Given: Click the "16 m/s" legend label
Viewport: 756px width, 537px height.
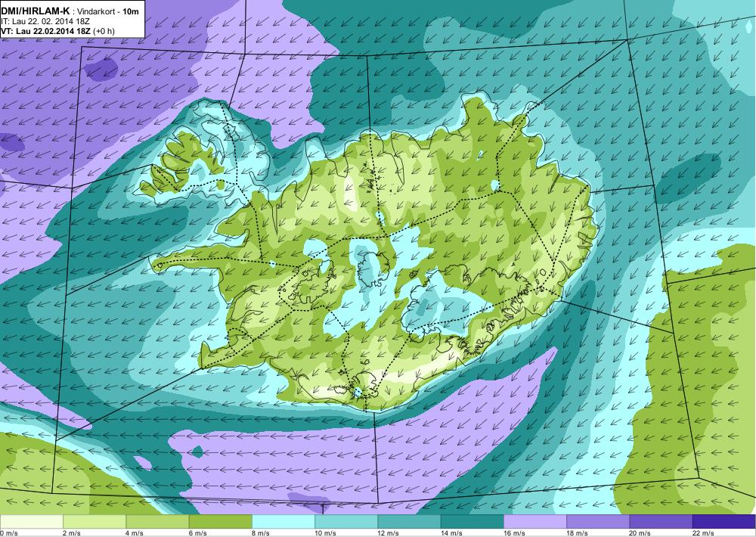Looking at the screenshot, I should (514, 533).
